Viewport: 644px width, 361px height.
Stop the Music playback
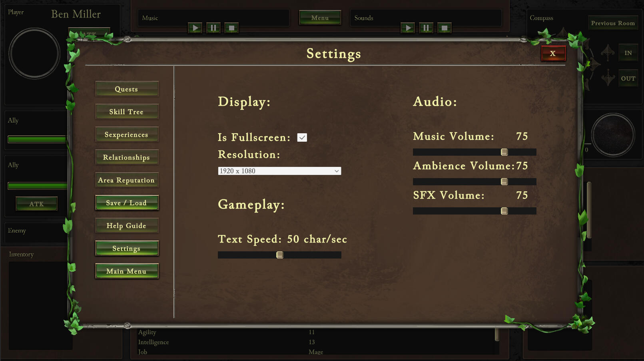click(x=231, y=28)
